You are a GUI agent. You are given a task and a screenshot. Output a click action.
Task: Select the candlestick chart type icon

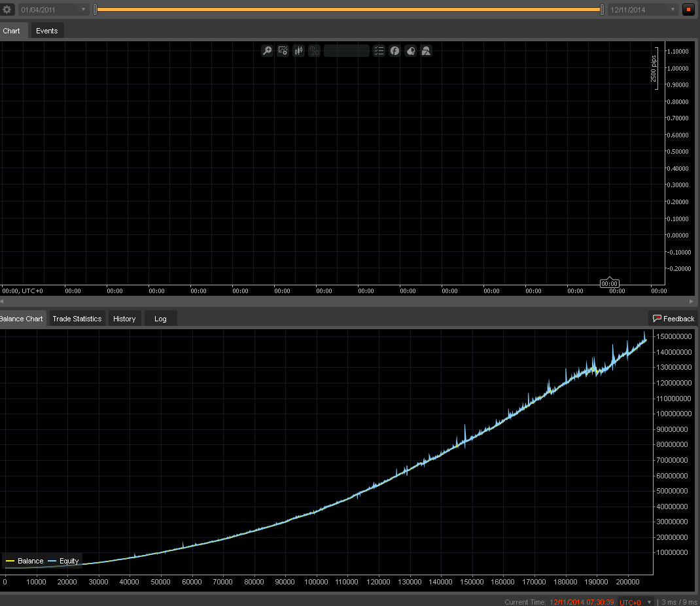coord(299,51)
